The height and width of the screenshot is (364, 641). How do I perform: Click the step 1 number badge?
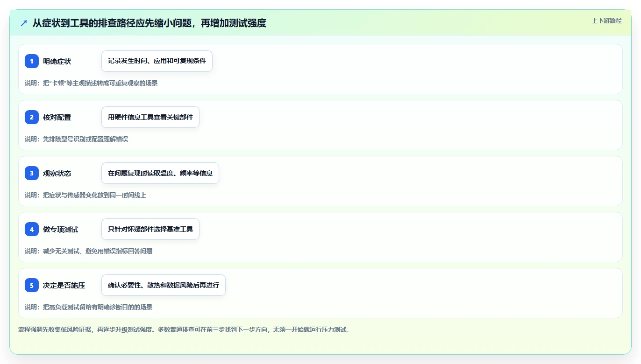[32, 61]
